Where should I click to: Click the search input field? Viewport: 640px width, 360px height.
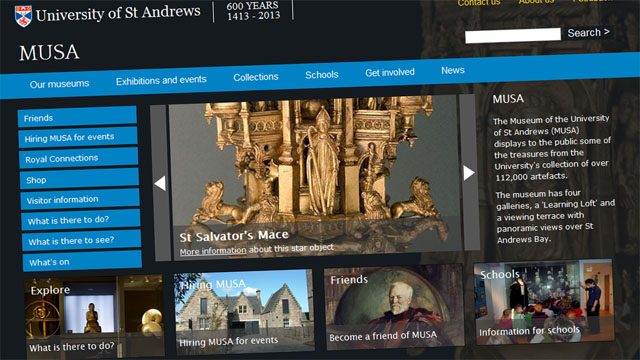point(513,36)
